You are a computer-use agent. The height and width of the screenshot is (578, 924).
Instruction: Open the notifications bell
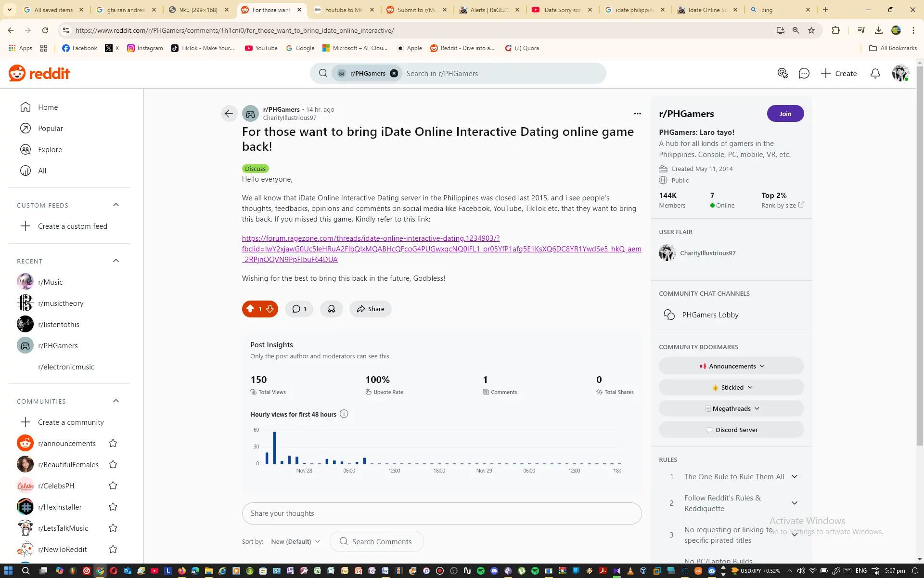pyautogui.click(x=875, y=73)
